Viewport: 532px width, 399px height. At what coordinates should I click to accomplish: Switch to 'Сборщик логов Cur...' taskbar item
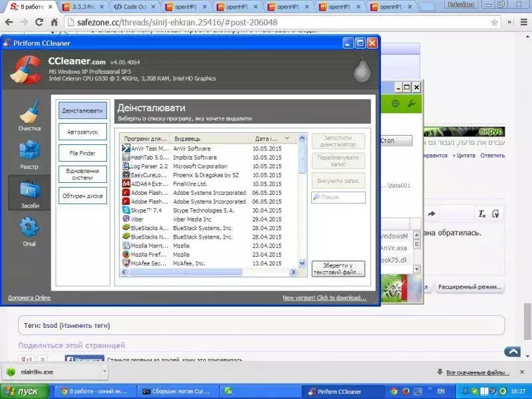pos(178,391)
